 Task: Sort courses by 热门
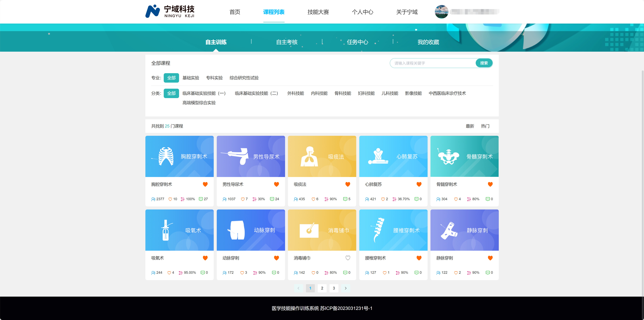[485, 126]
